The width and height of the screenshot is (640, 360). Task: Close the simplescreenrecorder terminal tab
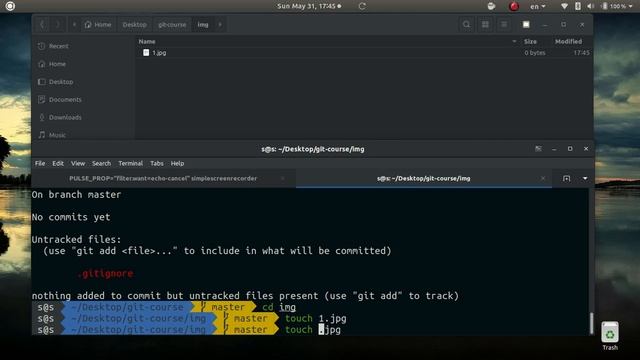click(282, 178)
